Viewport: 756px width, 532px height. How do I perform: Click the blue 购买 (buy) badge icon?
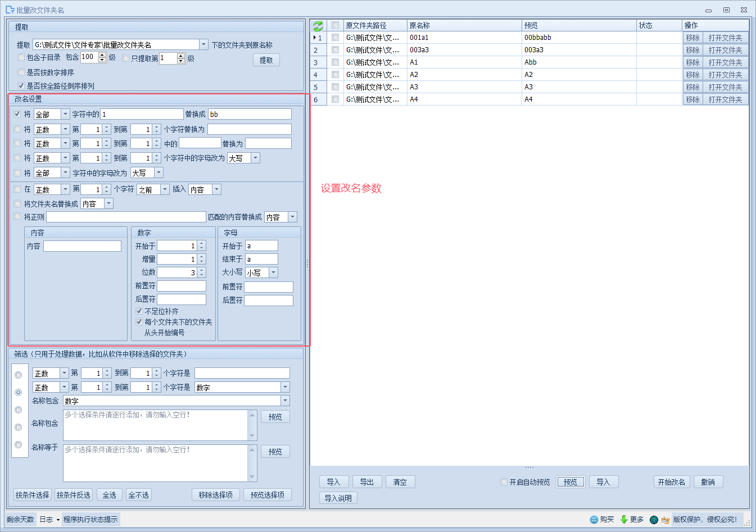pos(594,520)
